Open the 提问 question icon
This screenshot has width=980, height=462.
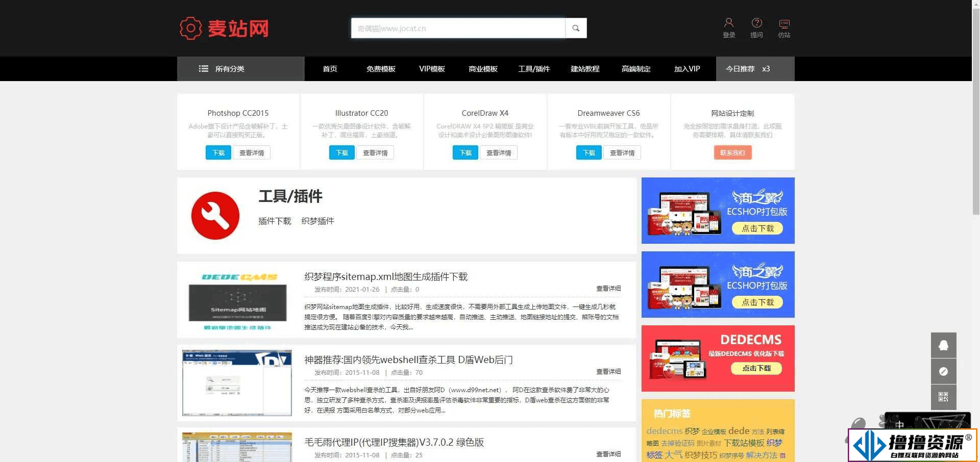click(756, 23)
